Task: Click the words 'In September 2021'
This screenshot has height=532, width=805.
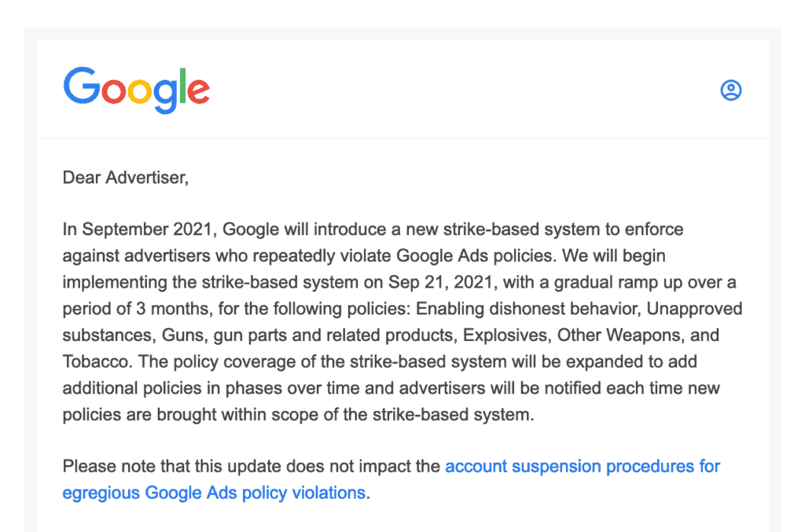Action: coord(137,229)
